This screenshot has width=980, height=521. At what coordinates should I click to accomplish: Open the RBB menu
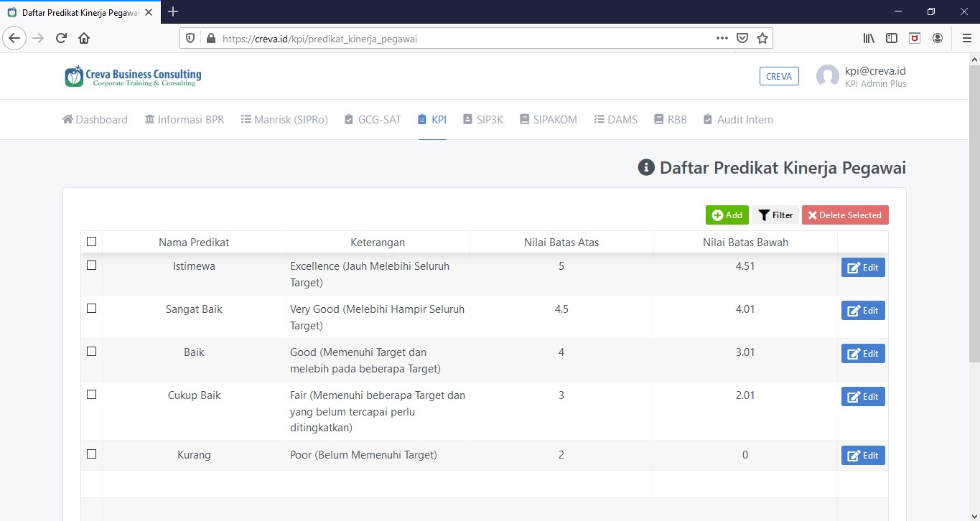[671, 120]
